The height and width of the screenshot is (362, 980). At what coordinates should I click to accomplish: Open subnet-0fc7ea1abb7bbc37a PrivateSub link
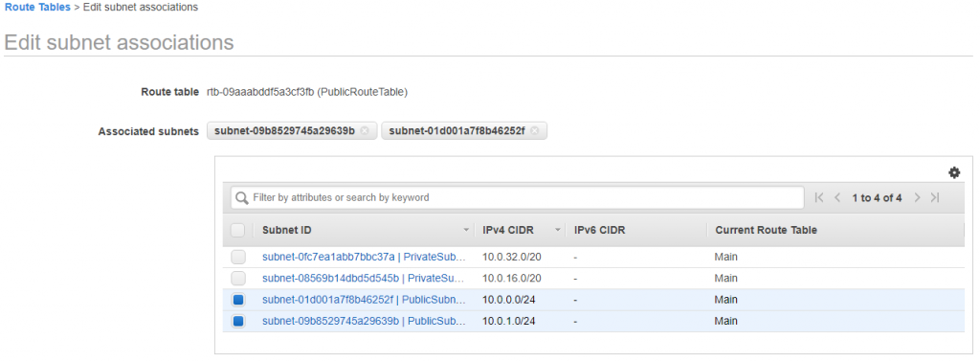point(364,257)
